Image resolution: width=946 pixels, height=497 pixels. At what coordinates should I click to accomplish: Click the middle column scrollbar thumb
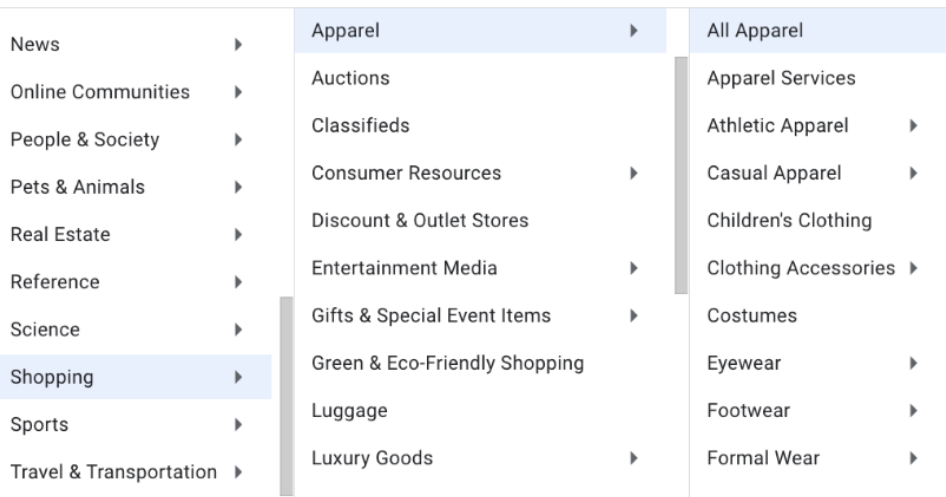pyautogui.click(x=682, y=175)
